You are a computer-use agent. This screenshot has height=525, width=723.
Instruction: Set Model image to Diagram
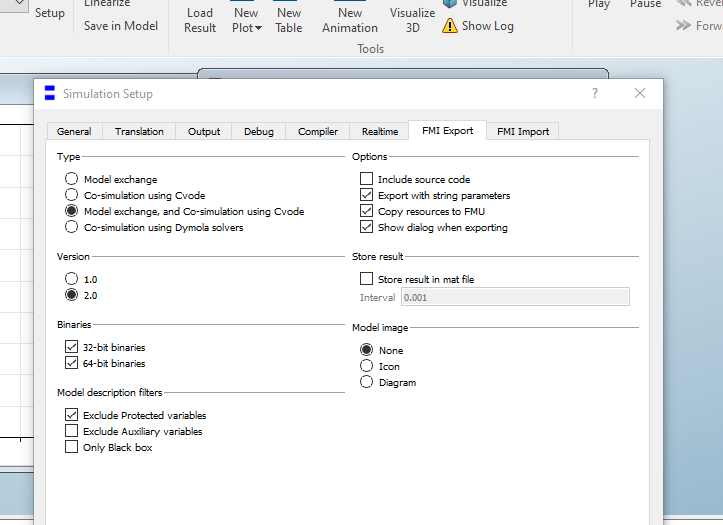pyautogui.click(x=367, y=382)
